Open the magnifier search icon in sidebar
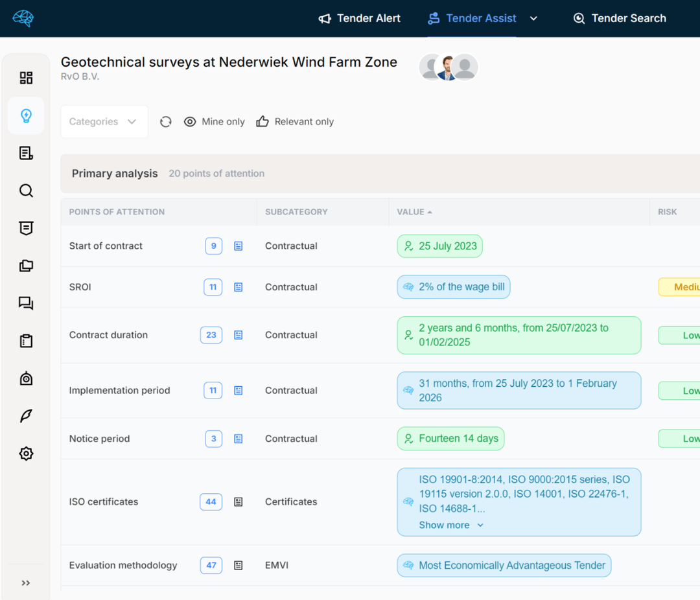 point(26,190)
